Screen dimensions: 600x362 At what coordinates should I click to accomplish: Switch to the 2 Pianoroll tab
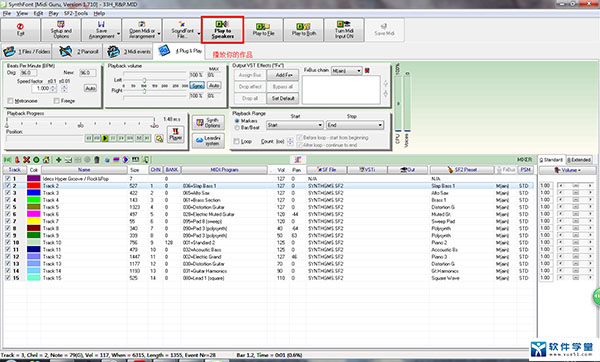78,51
